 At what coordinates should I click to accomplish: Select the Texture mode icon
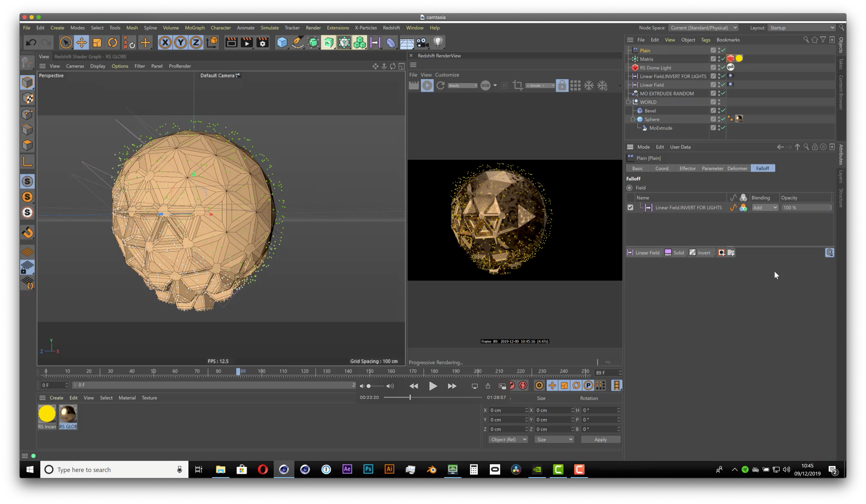tap(28, 99)
